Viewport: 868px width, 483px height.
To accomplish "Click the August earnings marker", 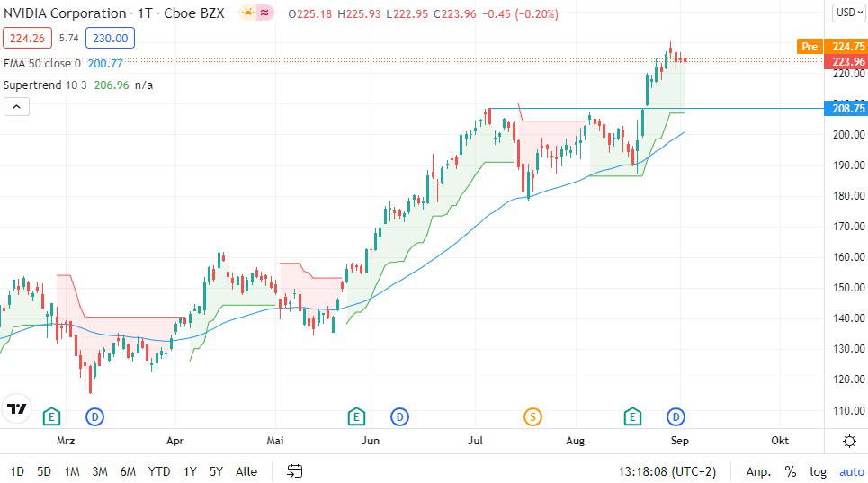I will click(x=632, y=416).
